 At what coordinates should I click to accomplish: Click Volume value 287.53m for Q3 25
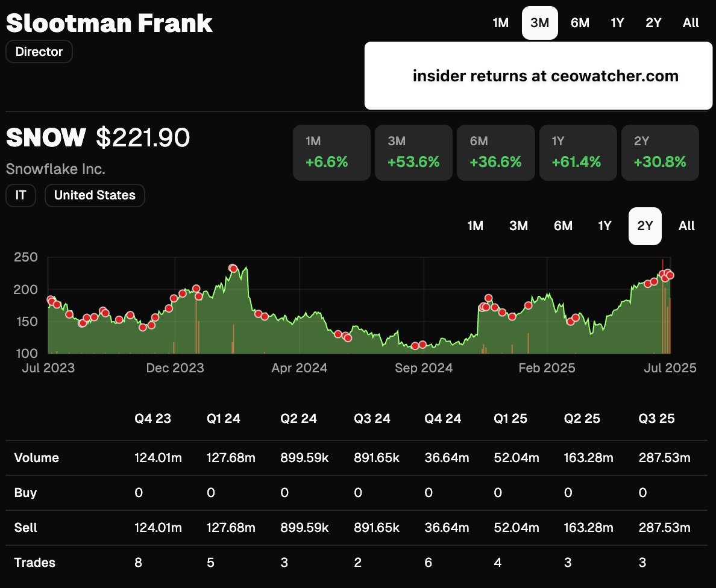pos(664,458)
